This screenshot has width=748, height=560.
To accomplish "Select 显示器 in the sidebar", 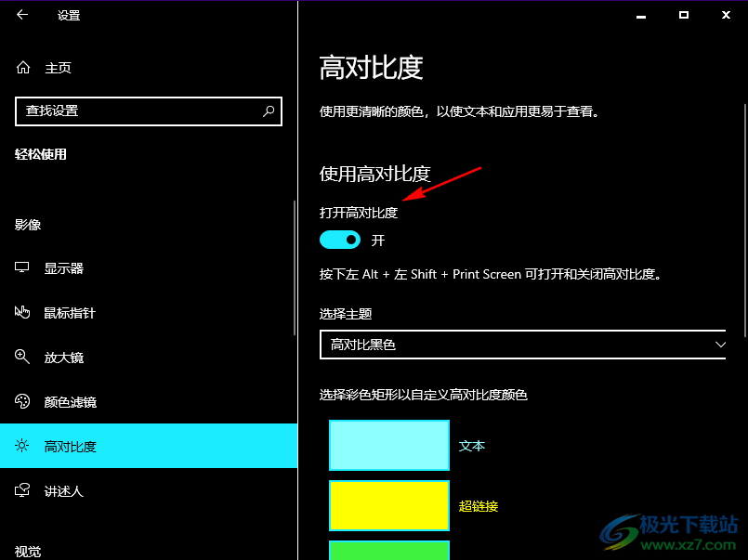I will [149, 267].
